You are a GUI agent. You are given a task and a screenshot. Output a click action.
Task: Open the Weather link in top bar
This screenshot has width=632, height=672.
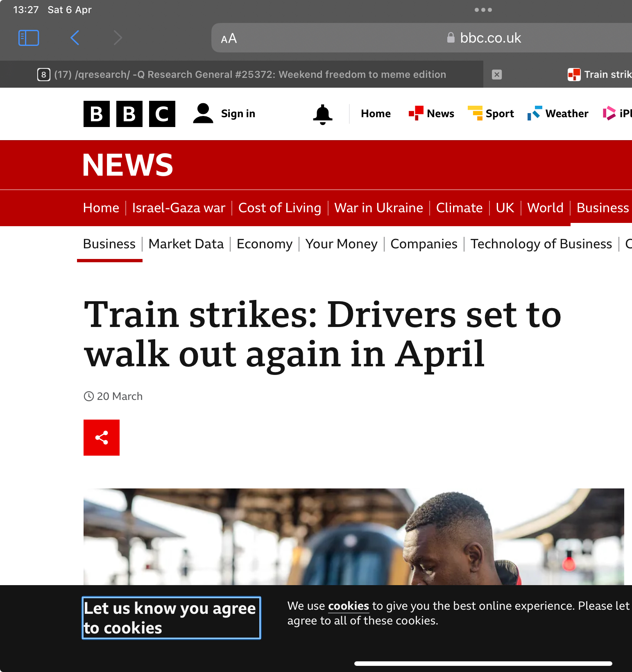tap(558, 114)
